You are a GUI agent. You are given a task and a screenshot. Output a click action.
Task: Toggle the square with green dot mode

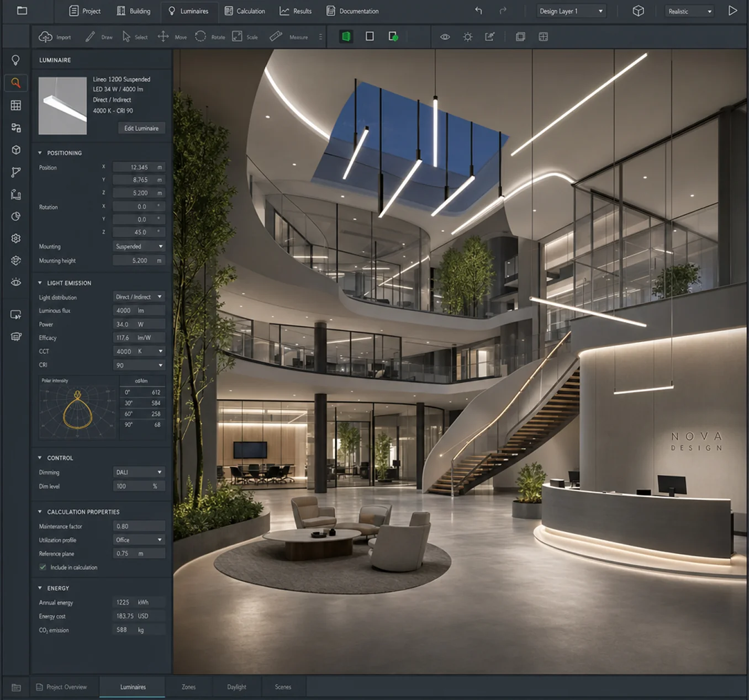coord(393,36)
